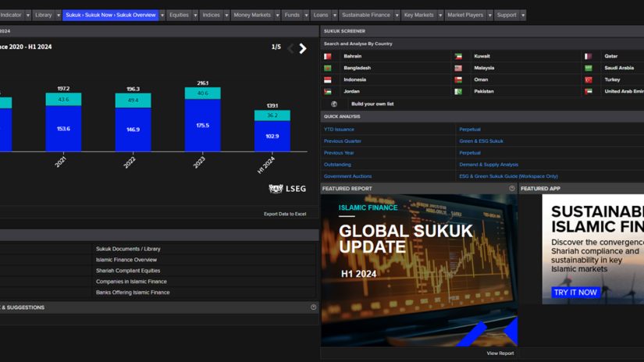Go to previous chart slide arrow
Viewport: 644px width, 362px height.
tap(290, 48)
